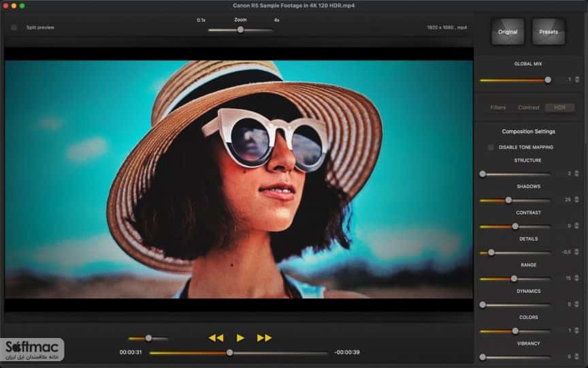Click the Contrast value stepper arrows

(x=576, y=226)
